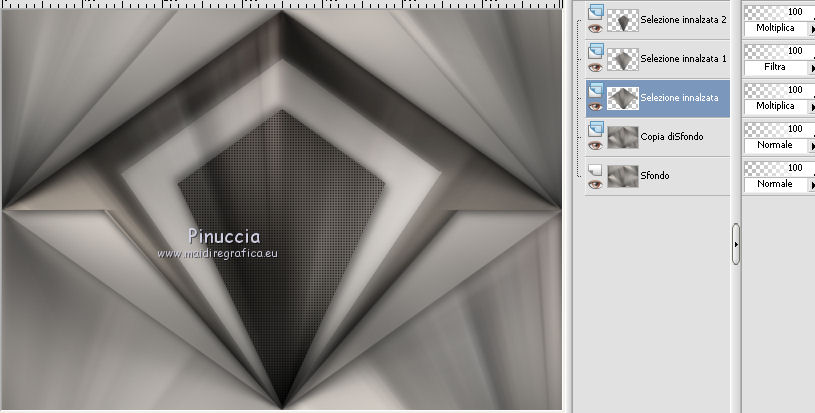
Task: Click the arrow beside Copia diSfondo's Normale mode
Action: (812, 146)
